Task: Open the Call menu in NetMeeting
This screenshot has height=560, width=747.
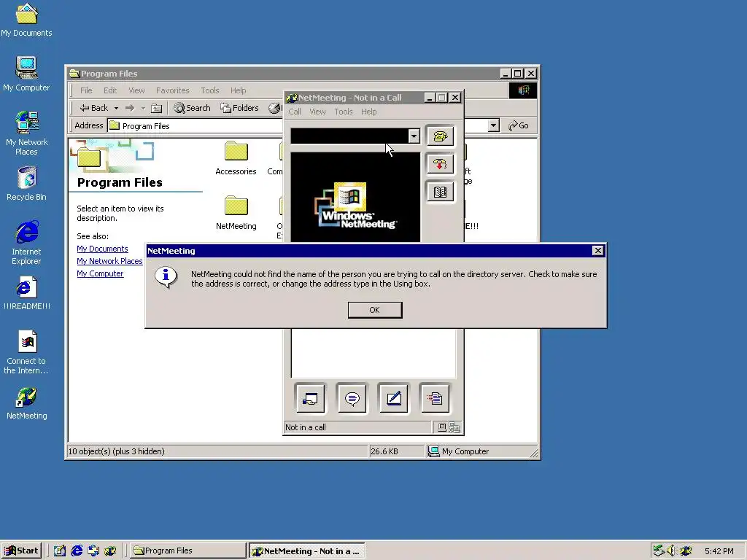Action: coord(295,112)
